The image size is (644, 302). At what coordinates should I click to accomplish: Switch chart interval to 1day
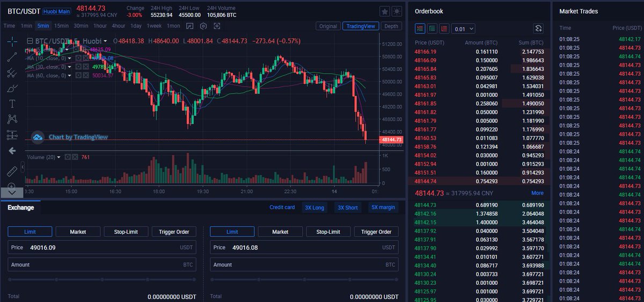[x=136, y=26]
